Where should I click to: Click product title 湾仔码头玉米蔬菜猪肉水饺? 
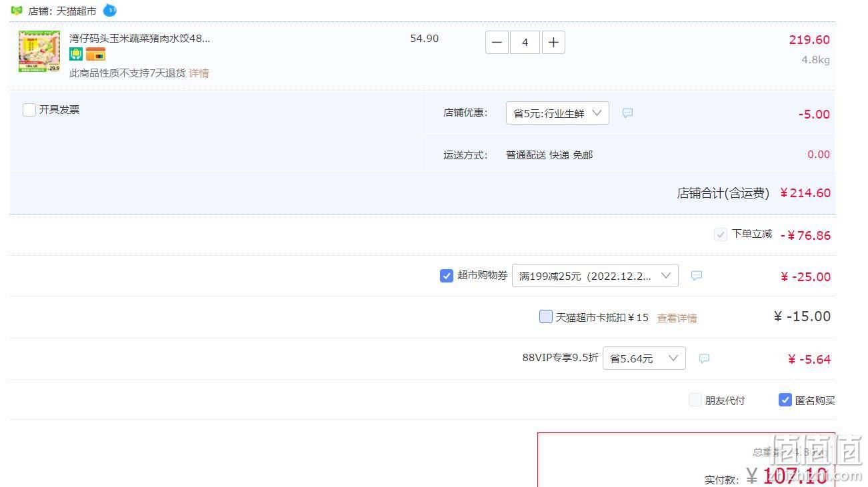(x=140, y=39)
